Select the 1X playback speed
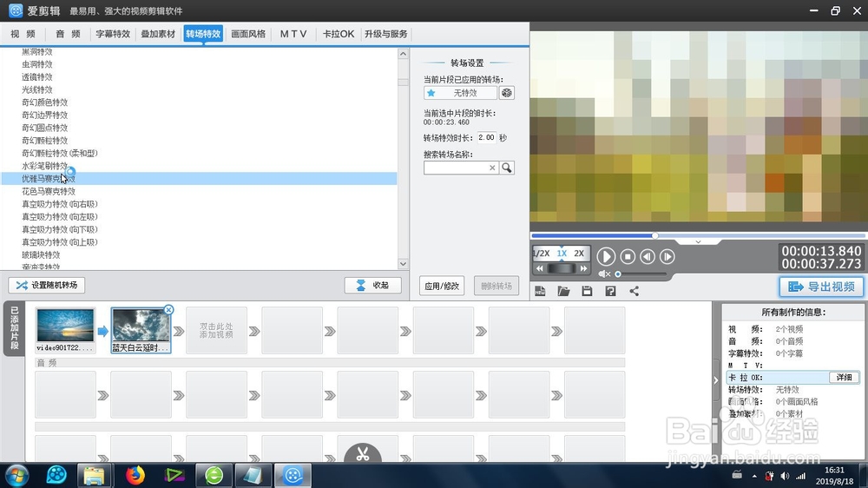This screenshot has height=488, width=868. point(562,254)
